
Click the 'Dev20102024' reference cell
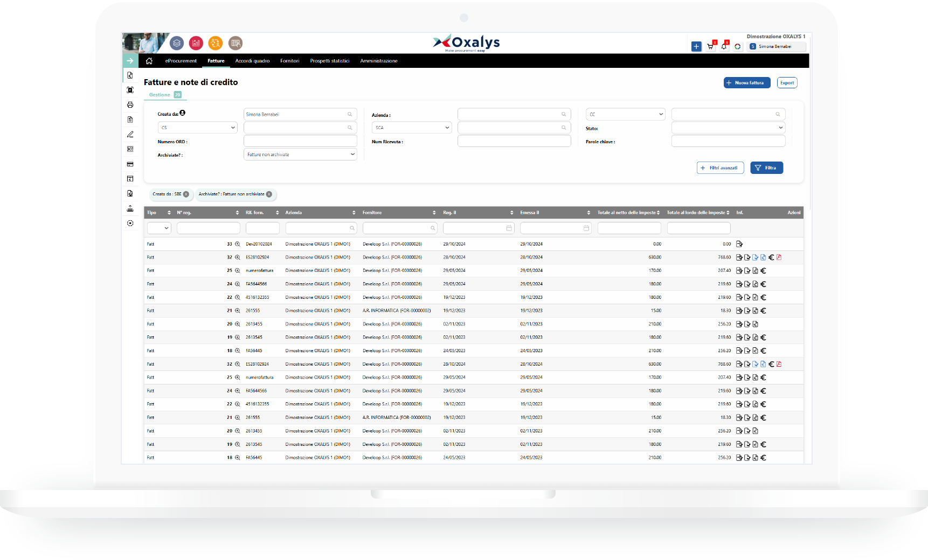259,244
